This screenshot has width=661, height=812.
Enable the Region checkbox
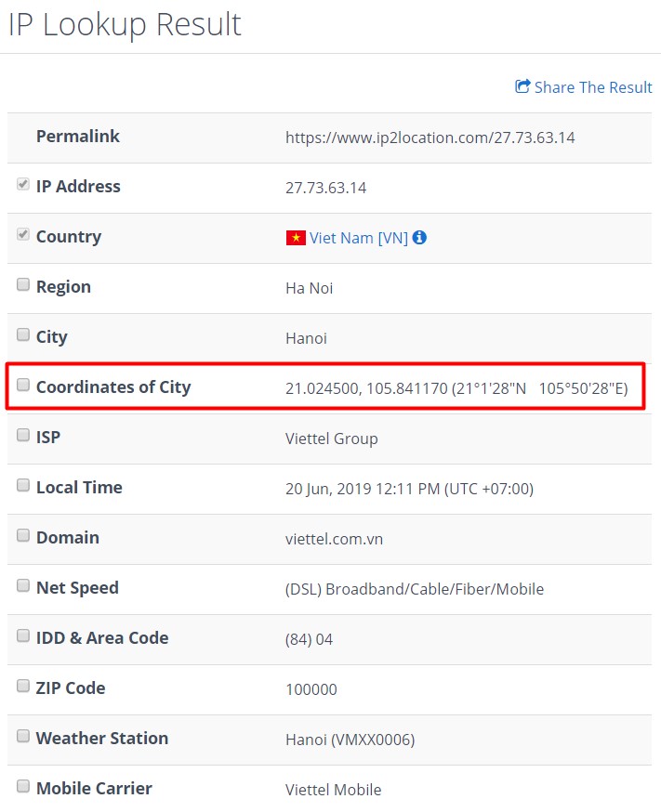point(23,285)
